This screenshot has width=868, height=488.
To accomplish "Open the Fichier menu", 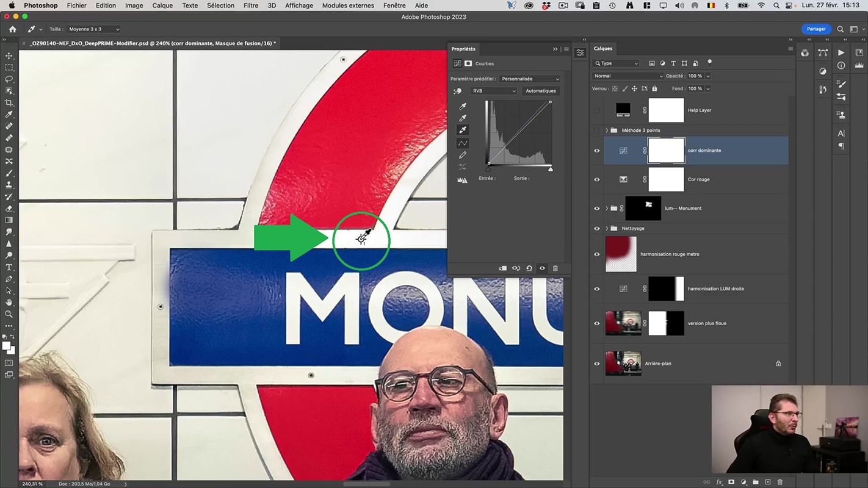I will (x=77, y=5).
